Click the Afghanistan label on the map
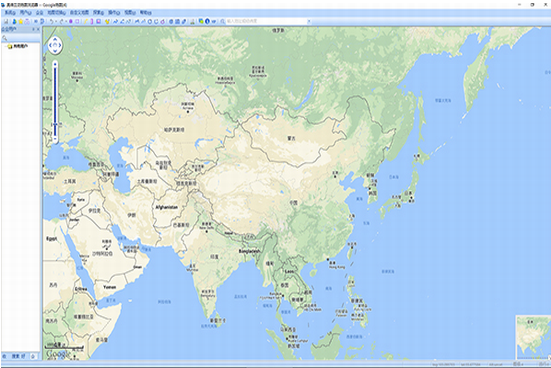551x368 pixels. tap(167, 207)
